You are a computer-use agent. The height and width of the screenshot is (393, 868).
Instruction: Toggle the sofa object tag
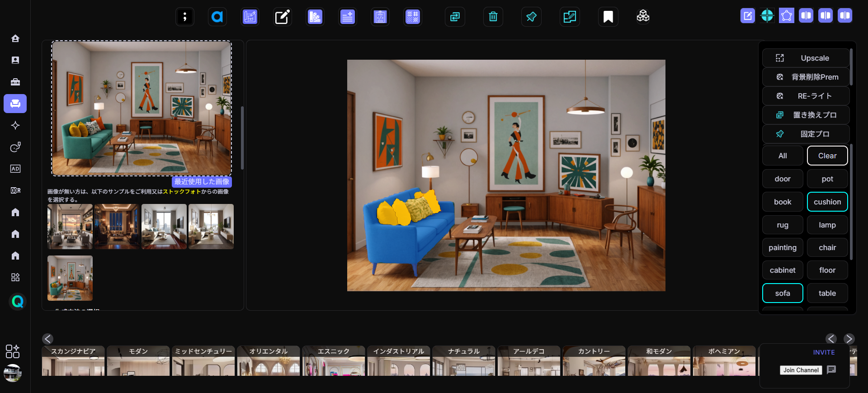782,293
